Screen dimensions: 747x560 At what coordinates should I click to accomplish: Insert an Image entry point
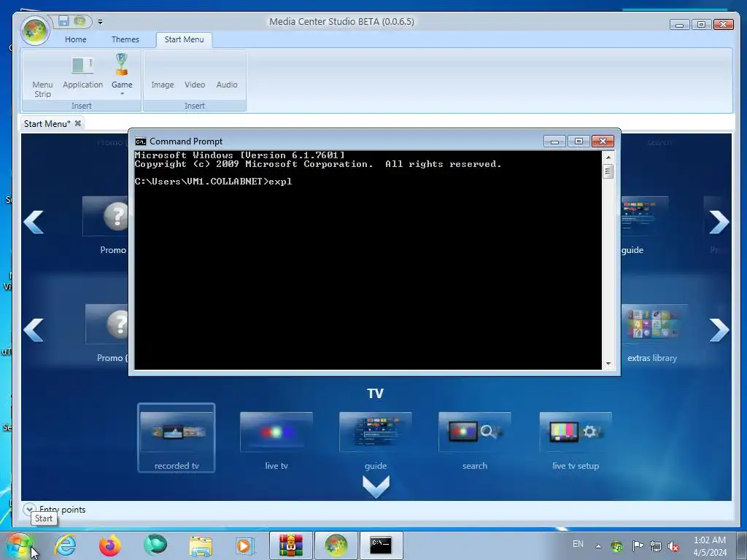pos(163,85)
